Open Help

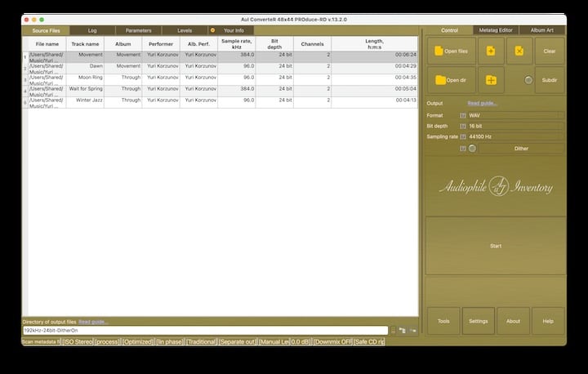tap(548, 321)
